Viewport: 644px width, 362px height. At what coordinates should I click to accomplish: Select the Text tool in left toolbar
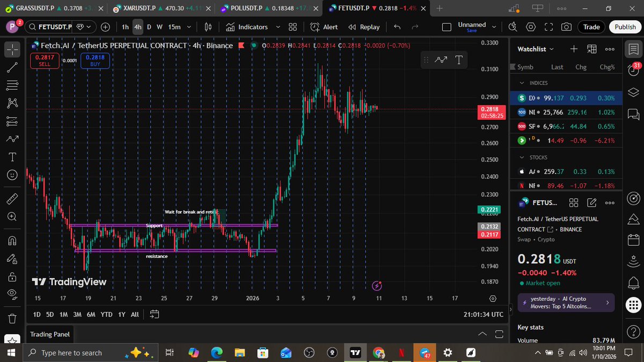pyautogui.click(x=12, y=157)
